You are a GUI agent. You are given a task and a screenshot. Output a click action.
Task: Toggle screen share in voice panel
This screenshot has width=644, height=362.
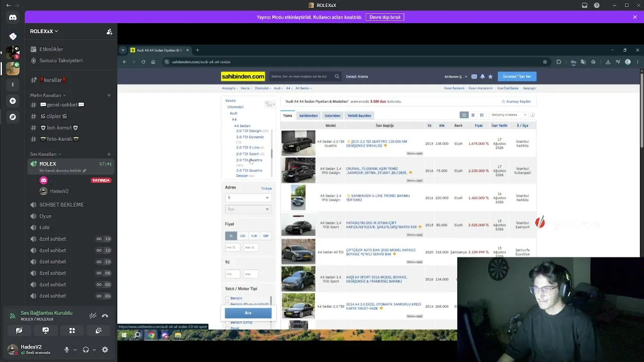point(46,330)
